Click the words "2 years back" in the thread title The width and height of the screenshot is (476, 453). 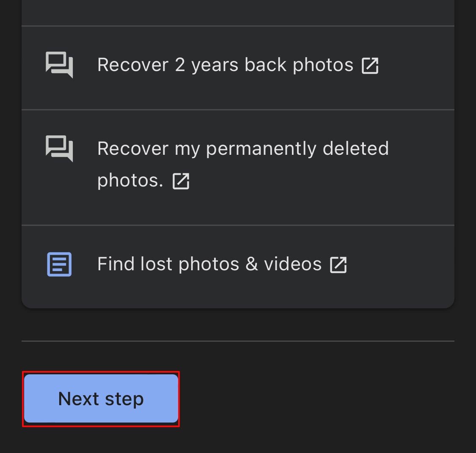[x=231, y=65]
